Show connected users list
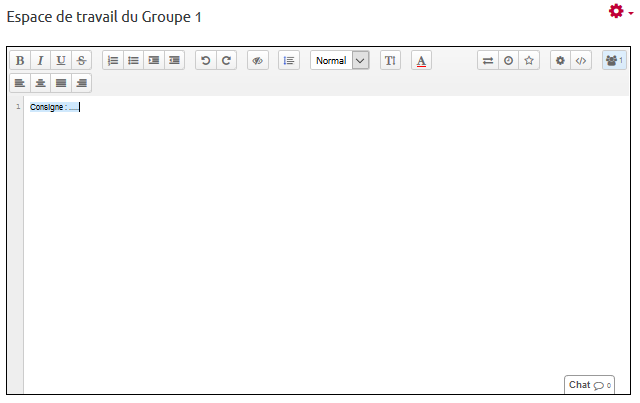640x403 pixels. click(x=613, y=61)
